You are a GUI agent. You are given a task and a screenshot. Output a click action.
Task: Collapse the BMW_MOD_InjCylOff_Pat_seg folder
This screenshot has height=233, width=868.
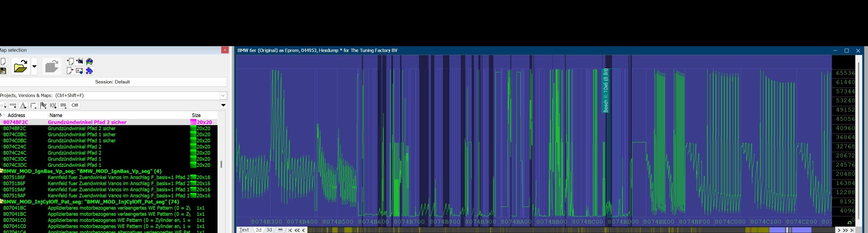click(x=1, y=202)
